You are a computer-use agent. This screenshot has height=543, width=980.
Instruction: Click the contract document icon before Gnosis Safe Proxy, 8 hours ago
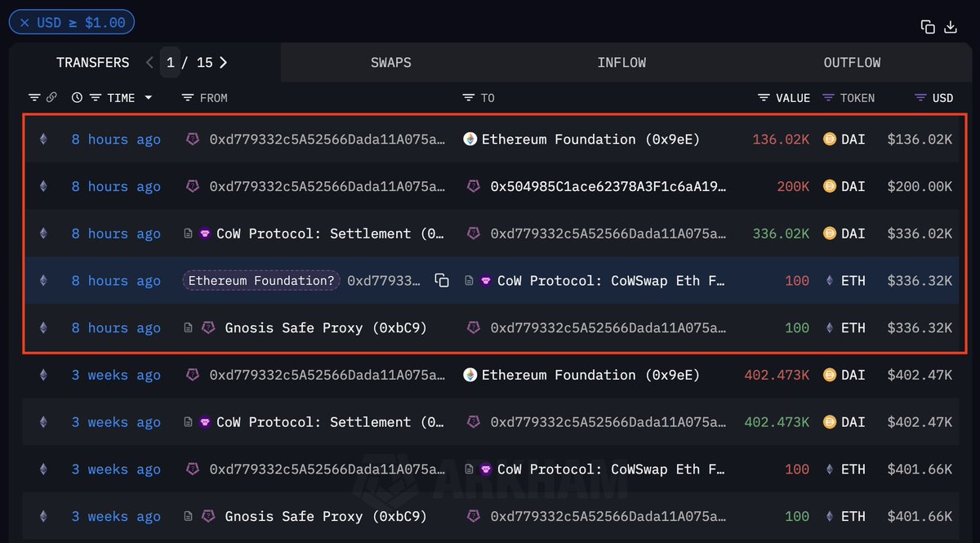tap(188, 328)
